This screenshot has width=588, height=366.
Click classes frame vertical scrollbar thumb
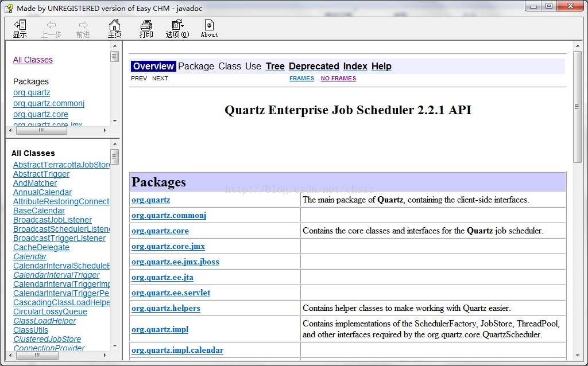(x=115, y=157)
